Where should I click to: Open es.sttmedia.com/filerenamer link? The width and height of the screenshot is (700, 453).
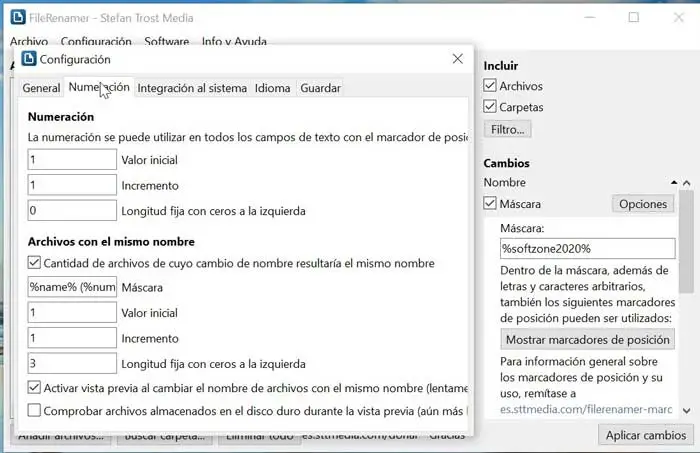click(586, 409)
